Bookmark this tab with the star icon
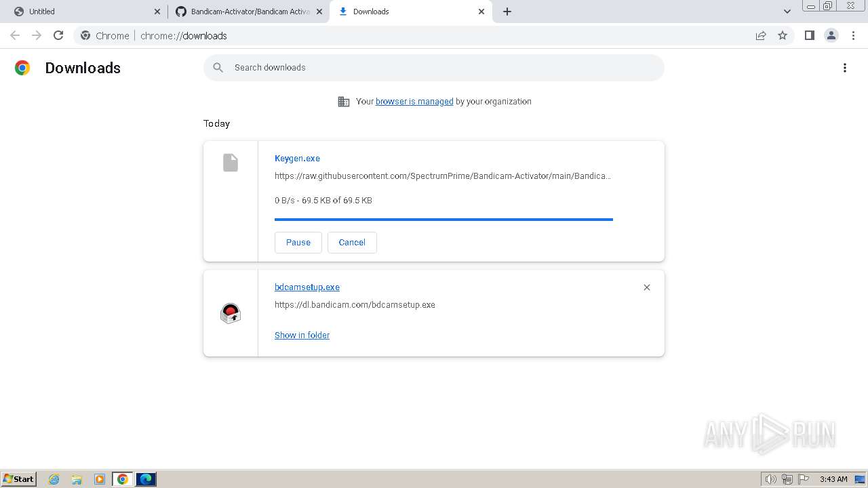The height and width of the screenshot is (488, 868). pos(783,35)
